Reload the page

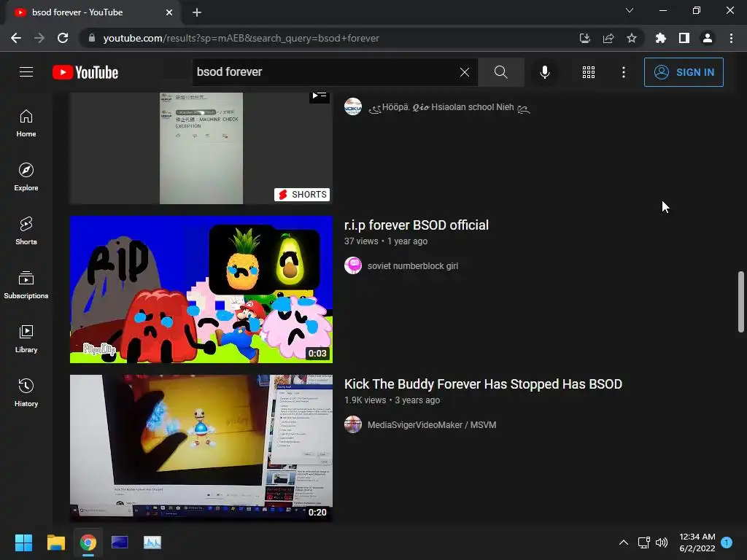point(63,38)
